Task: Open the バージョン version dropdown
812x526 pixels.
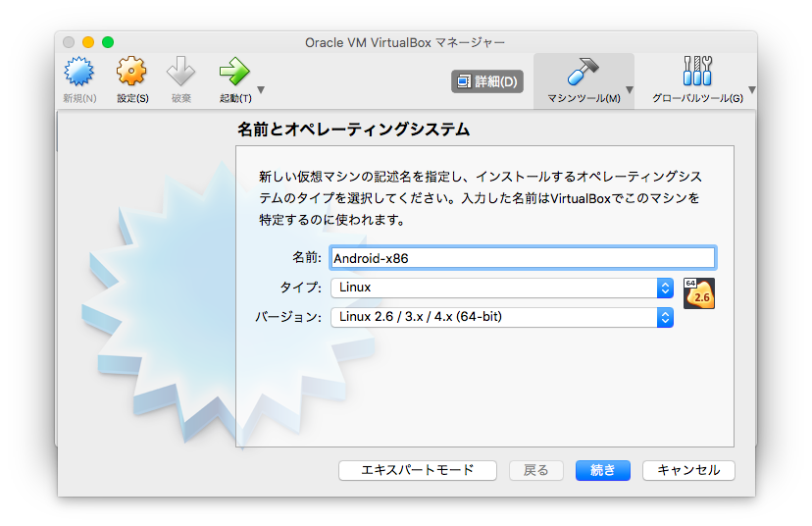Action: pos(502,317)
